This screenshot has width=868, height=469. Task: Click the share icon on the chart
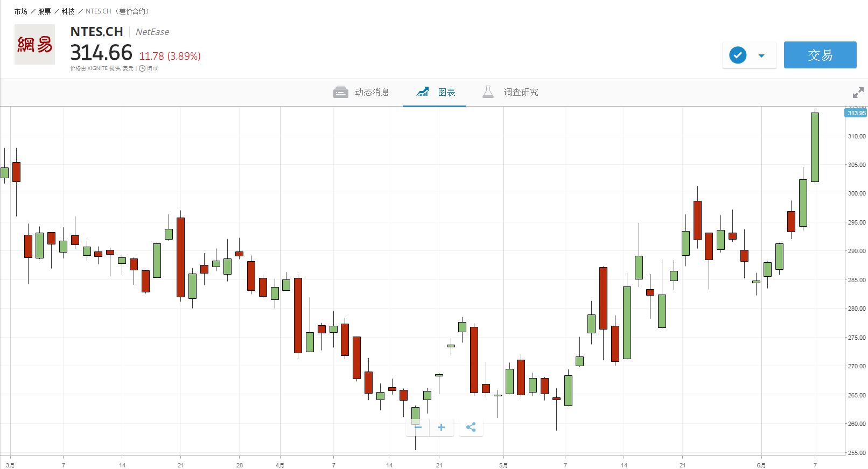click(x=471, y=428)
